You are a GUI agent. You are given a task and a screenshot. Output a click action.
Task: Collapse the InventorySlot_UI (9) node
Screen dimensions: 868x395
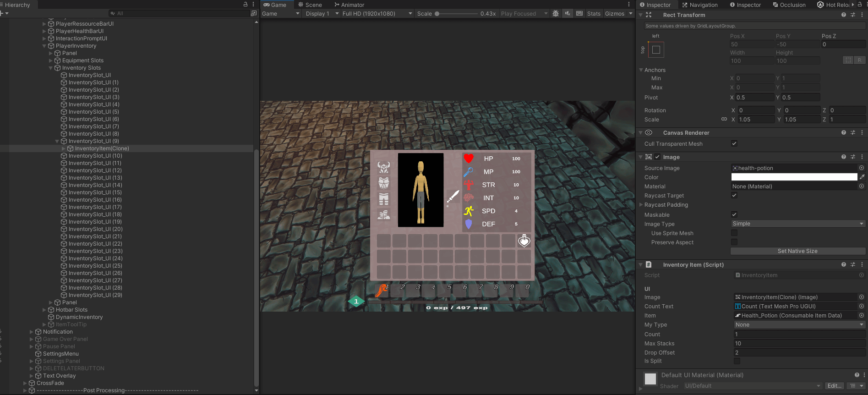coord(57,141)
